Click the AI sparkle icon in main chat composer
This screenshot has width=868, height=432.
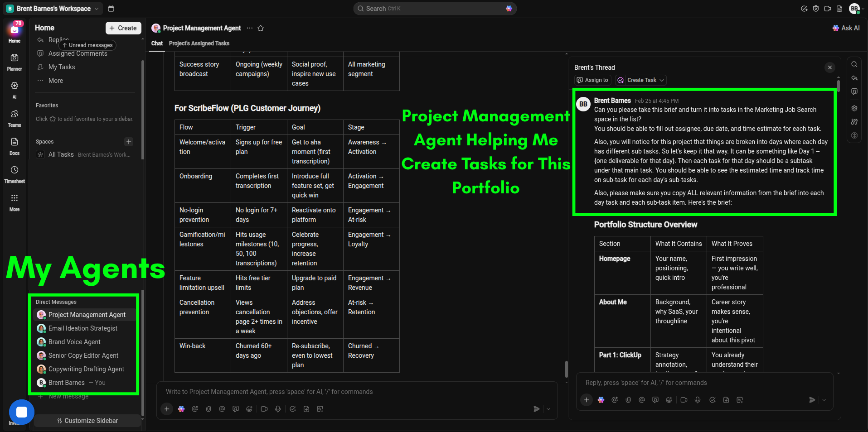pyautogui.click(x=181, y=409)
